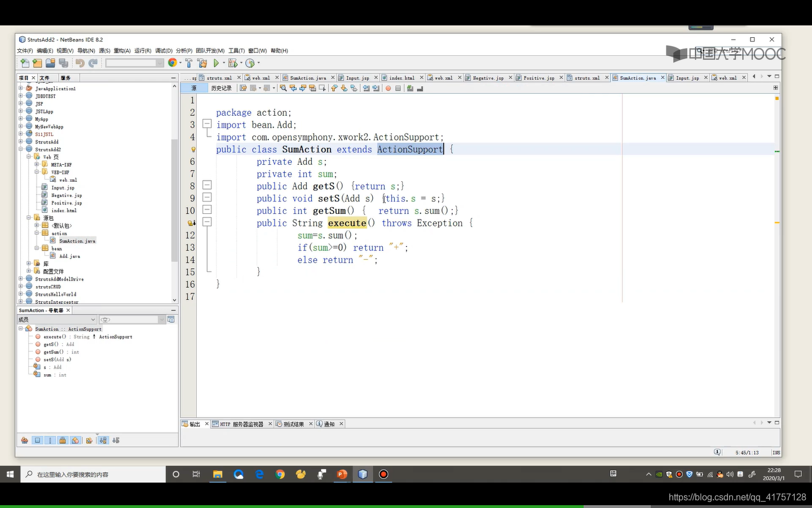Click the 源 source view button
Viewport: 812px width, 508px height.
pos(194,88)
